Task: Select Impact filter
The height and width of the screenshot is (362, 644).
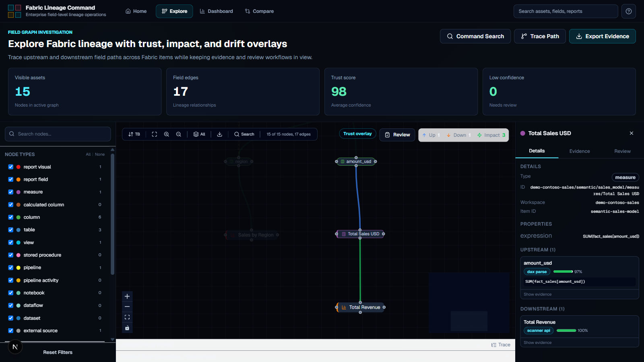Action: point(491,135)
